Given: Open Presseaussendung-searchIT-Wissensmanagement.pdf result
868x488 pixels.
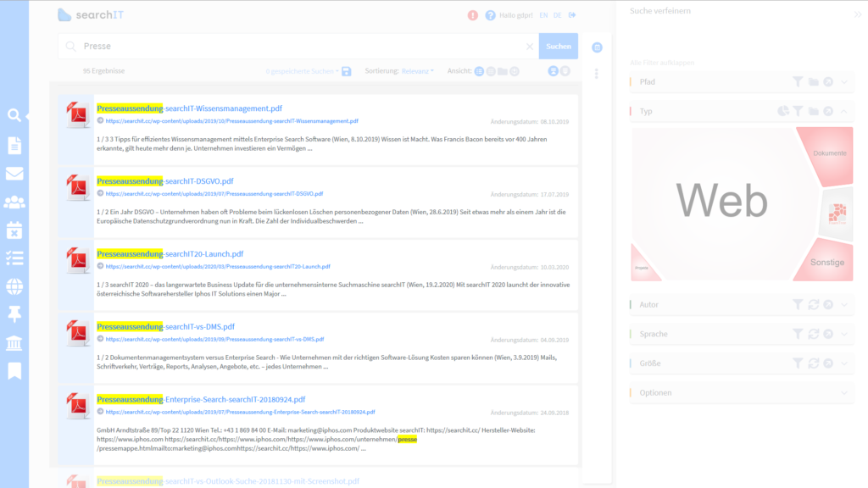Looking at the screenshot, I should [189, 108].
